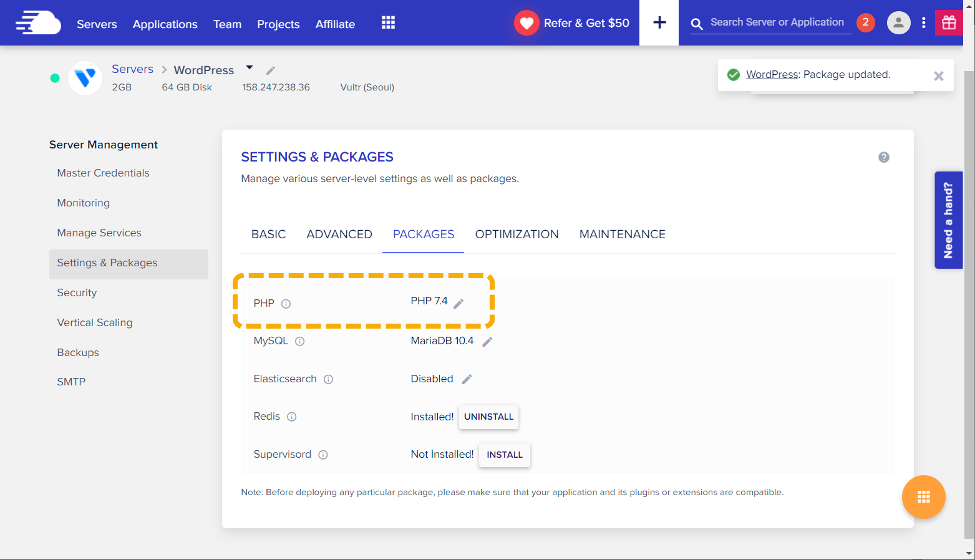Click the plus add button

(x=659, y=23)
